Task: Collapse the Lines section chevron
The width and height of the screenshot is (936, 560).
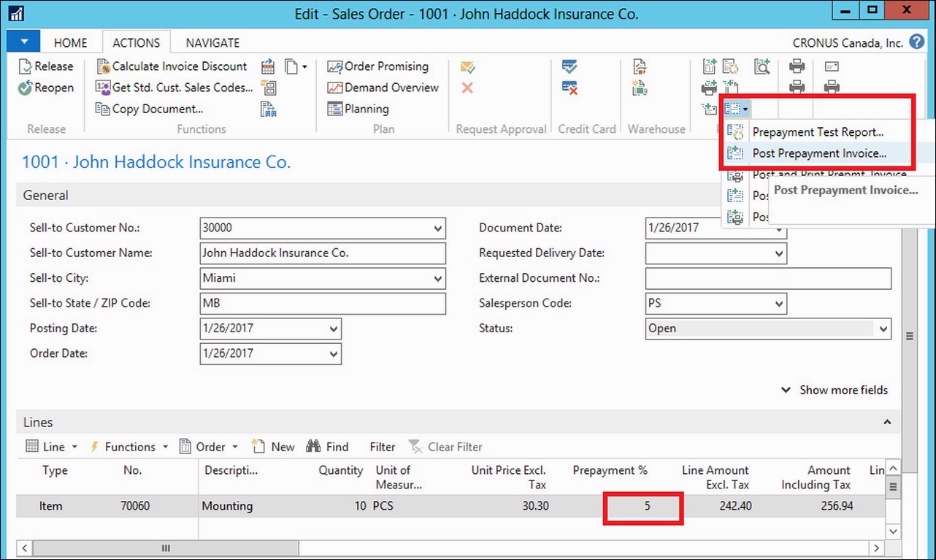Action: (887, 423)
